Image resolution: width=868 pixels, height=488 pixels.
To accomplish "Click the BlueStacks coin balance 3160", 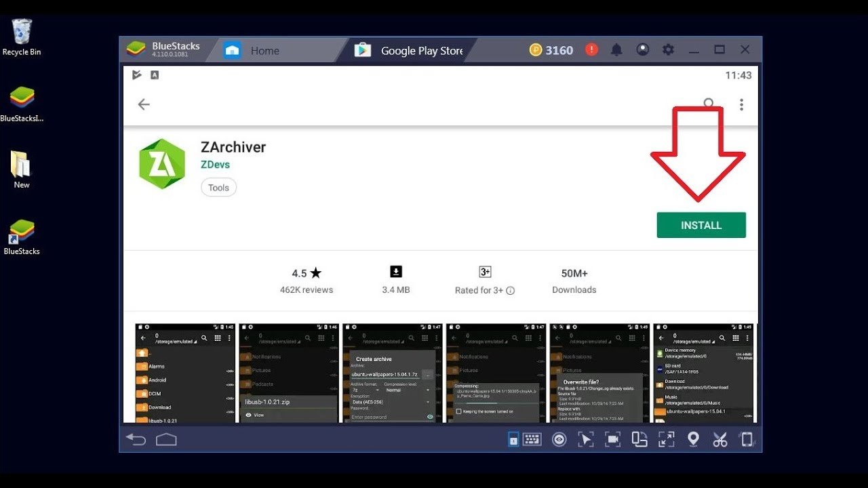I will 551,50.
